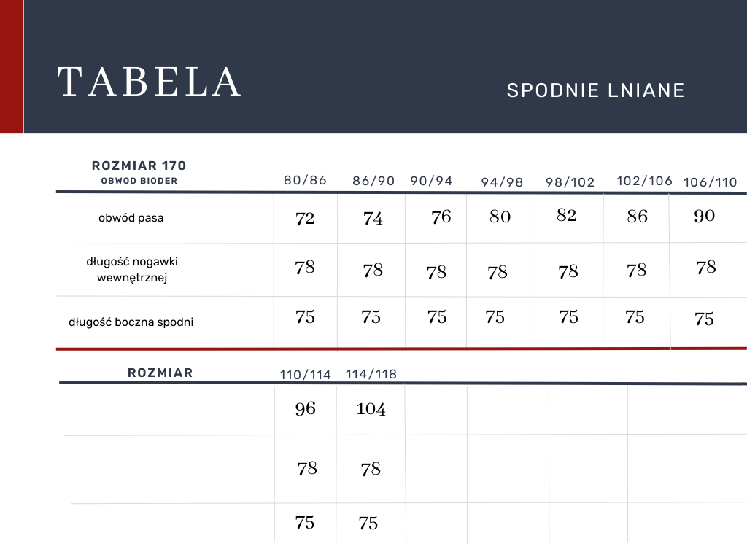Image resolution: width=747 pixels, height=560 pixels.
Task: Select the 106/110 size column header
Action: [710, 182]
